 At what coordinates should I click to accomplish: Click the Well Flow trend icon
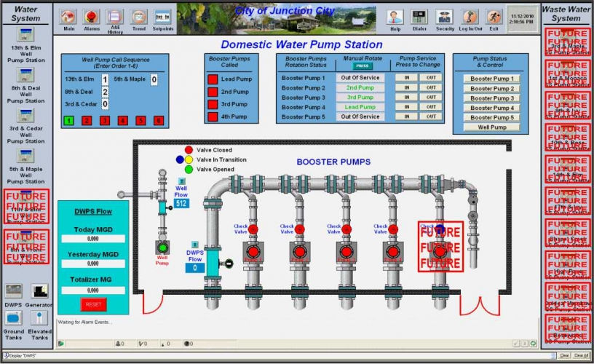(181, 181)
